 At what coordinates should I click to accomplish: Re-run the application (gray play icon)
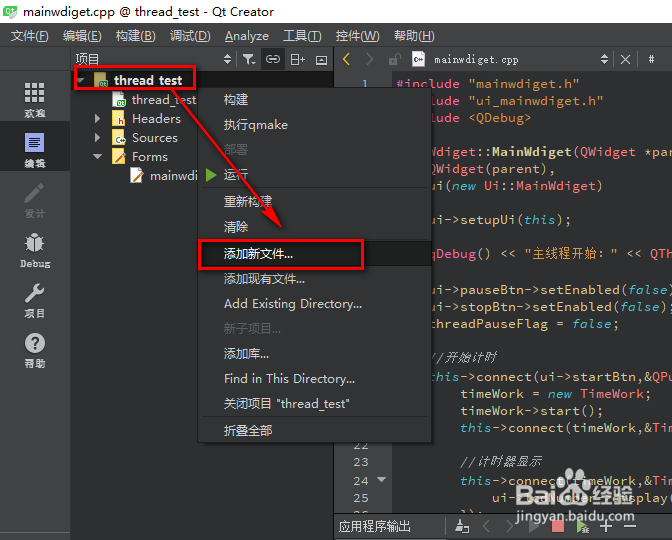tap(534, 526)
